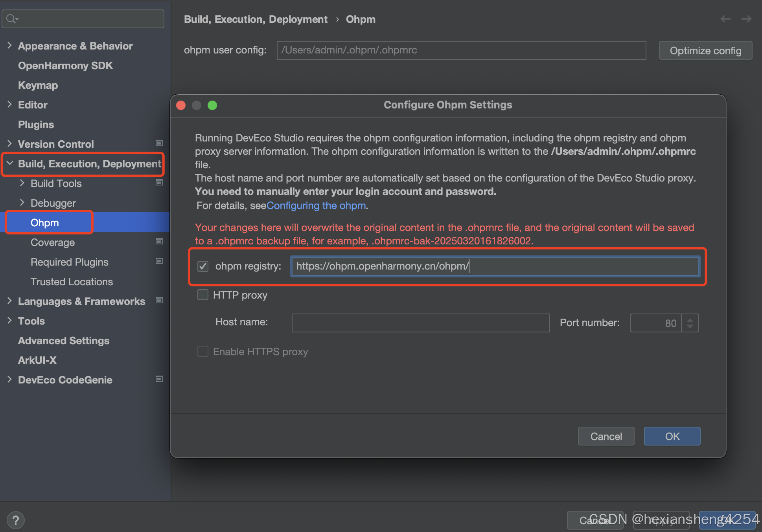The image size is (762, 532).
Task: Click project-level icon beside Version Control
Action: point(159,143)
